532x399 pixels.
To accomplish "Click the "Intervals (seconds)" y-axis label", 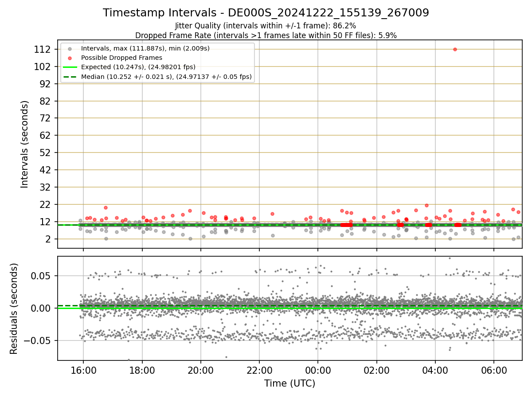I will (x=25, y=144).
